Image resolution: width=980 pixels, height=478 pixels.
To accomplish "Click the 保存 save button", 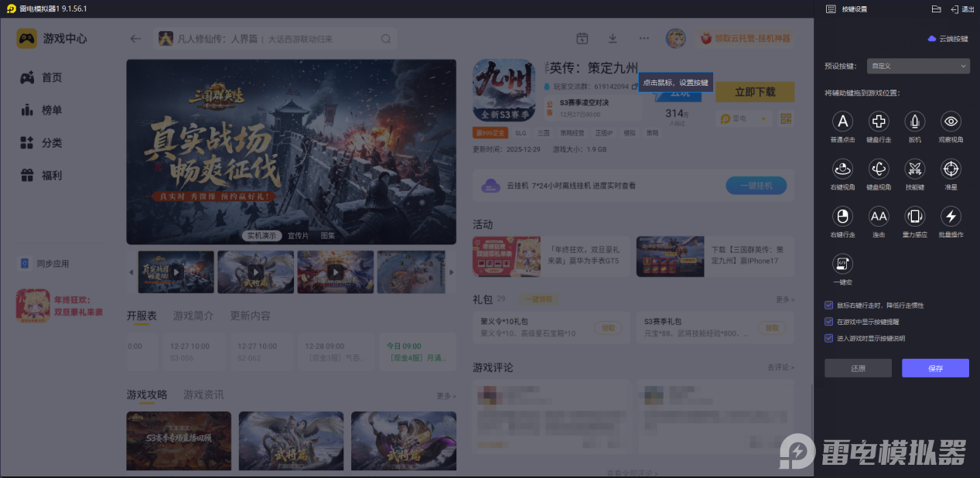I will [935, 368].
